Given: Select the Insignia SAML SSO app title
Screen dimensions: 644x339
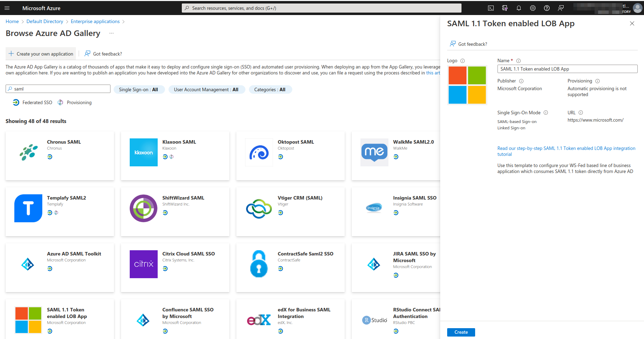Looking at the screenshot, I should 415,198.
